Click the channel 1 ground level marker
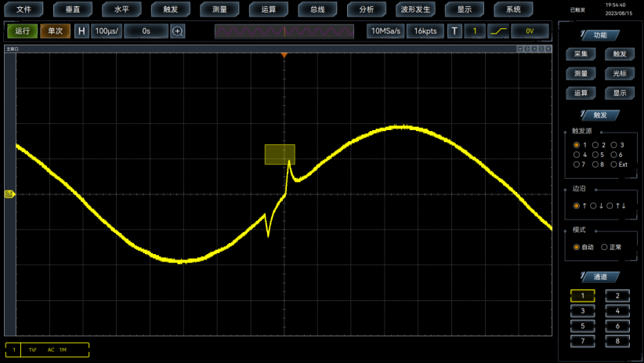644x363 pixels. click(x=9, y=194)
